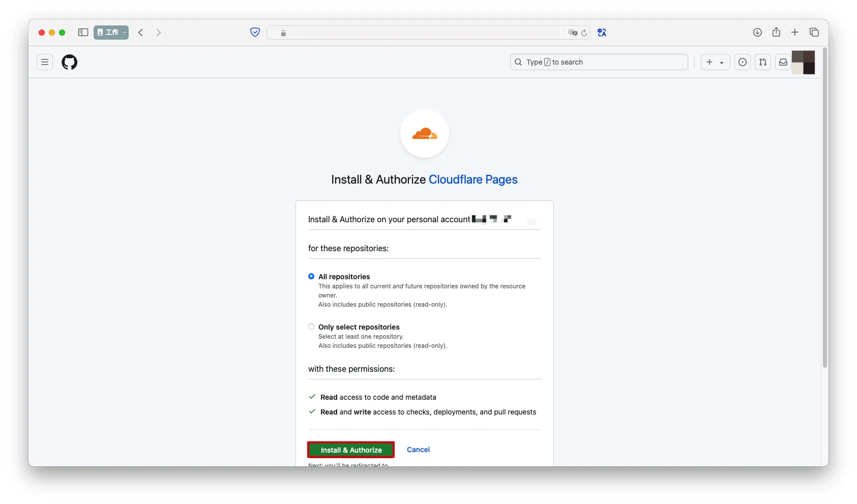Select the All repositories option
The width and height of the screenshot is (857, 504).
click(x=311, y=276)
